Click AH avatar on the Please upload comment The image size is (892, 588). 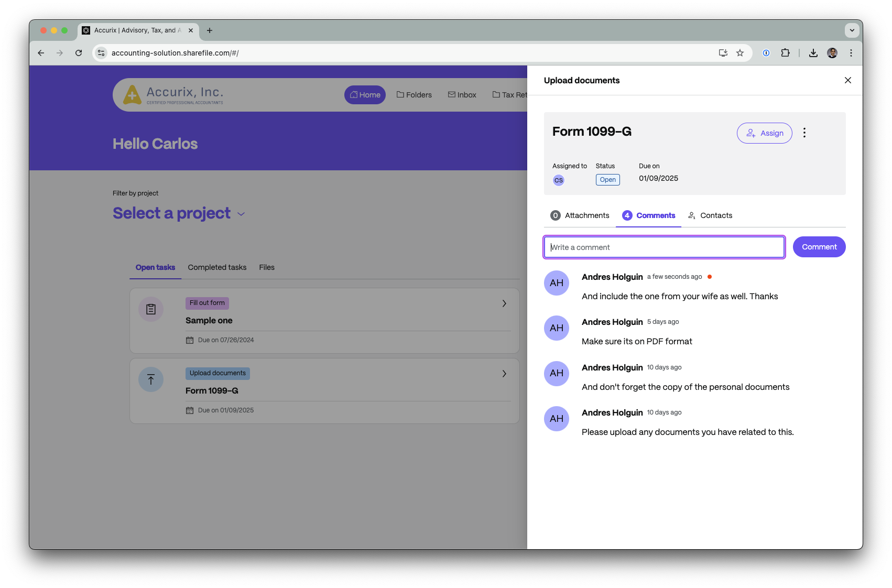(557, 419)
